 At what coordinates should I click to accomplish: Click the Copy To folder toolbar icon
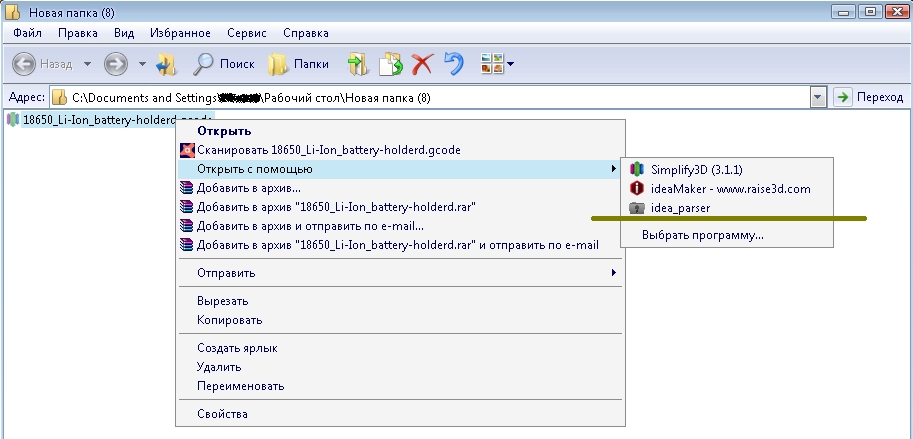(x=390, y=64)
